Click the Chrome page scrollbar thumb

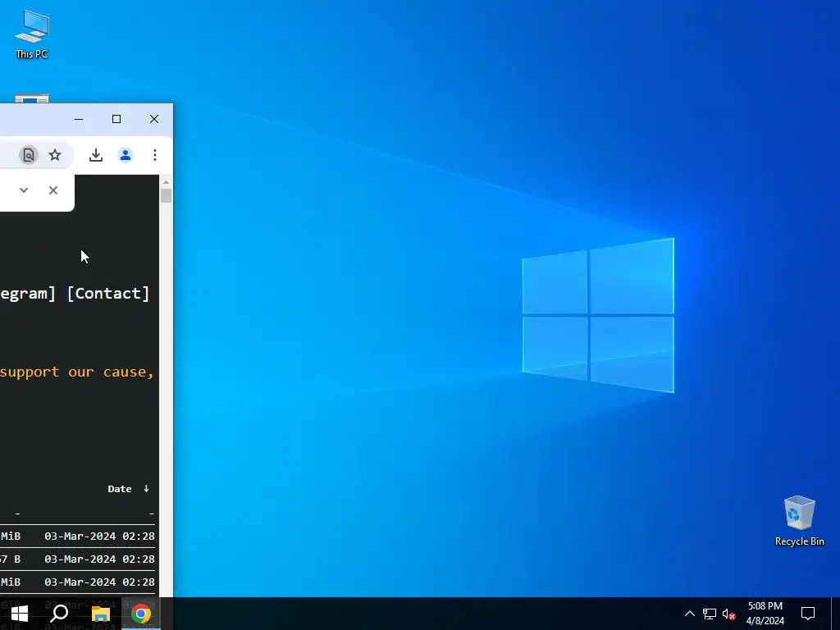point(166,195)
